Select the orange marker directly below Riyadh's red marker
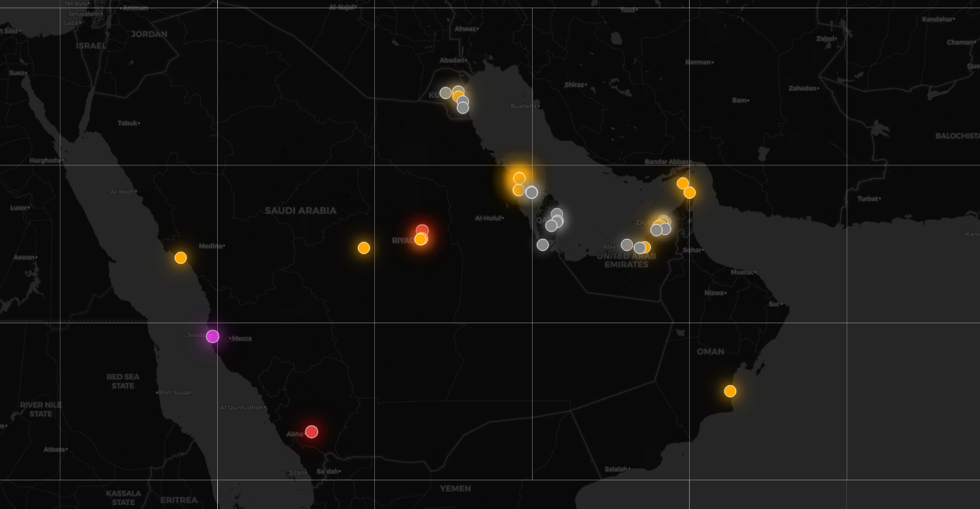The image size is (980, 509). coord(421,239)
